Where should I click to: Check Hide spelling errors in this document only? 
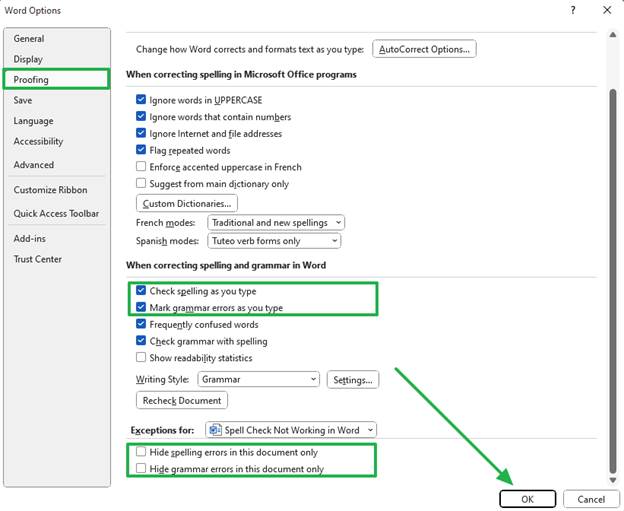141,452
